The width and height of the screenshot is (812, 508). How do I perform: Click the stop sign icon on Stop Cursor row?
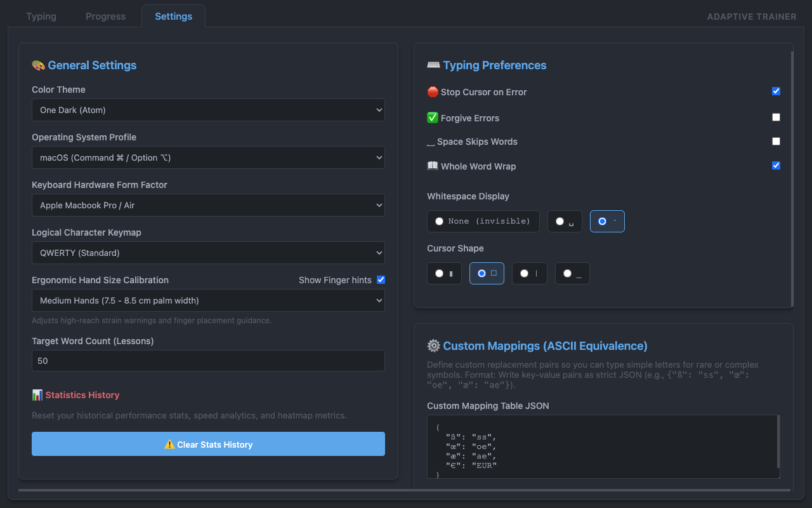click(433, 92)
